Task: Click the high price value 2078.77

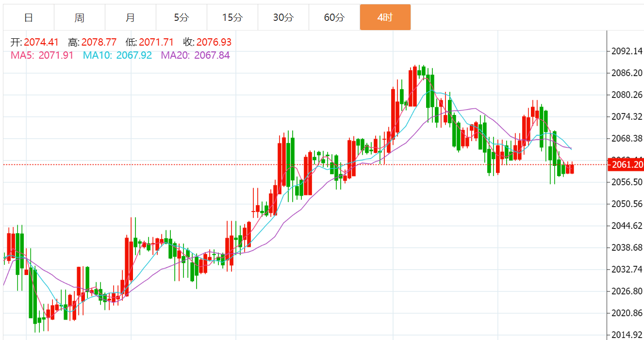Action: pyautogui.click(x=99, y=43)
